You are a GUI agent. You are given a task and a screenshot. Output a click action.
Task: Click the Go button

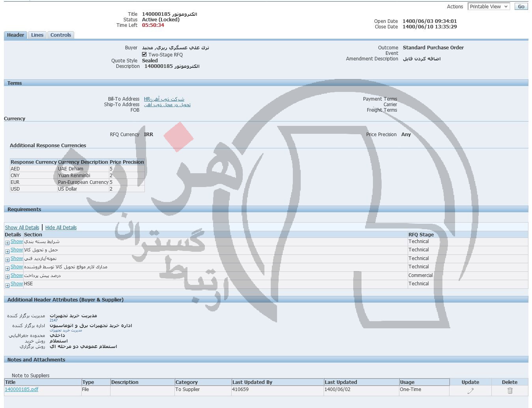point(521,7)
